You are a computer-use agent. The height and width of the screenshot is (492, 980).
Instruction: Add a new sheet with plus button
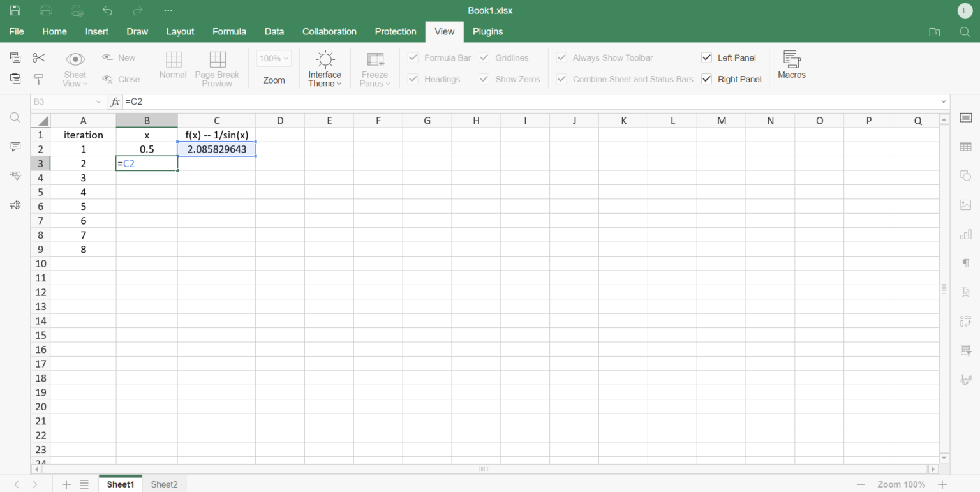[x=66, y=484]
